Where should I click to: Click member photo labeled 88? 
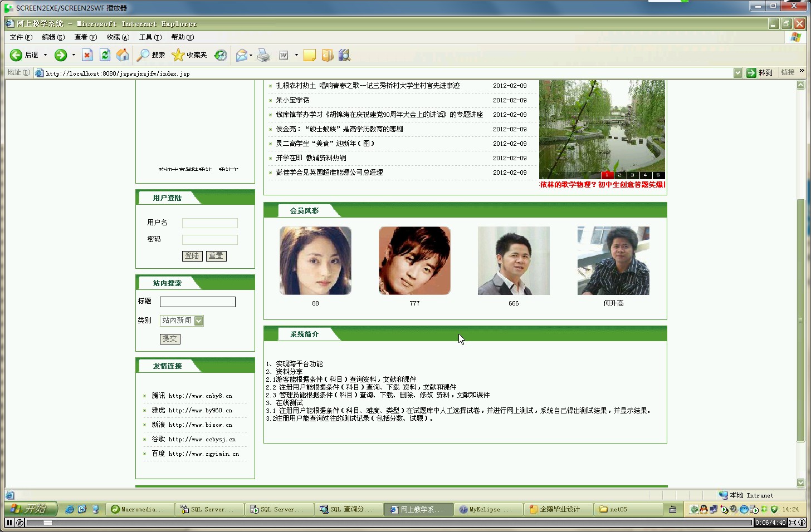tap(315, 260)
